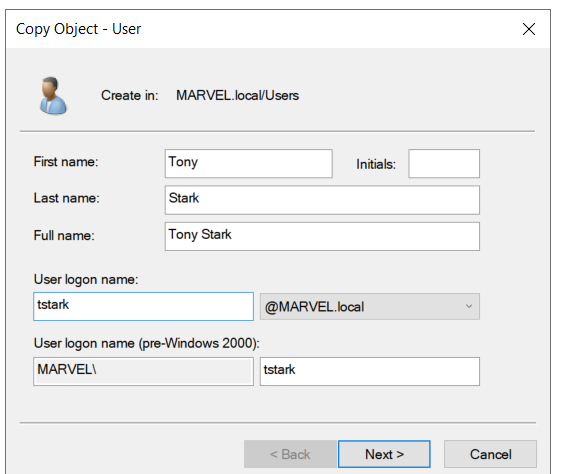Click the pre-Windows 2000 tstark field
This screenshot has height=474, width=566.
coord(370,371)
